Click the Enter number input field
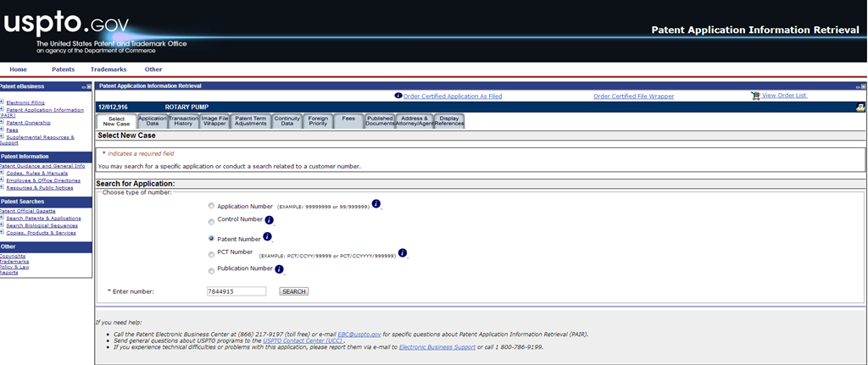Image resolution: width=868 pixels, height=365 pixels. tap(236, 291)
